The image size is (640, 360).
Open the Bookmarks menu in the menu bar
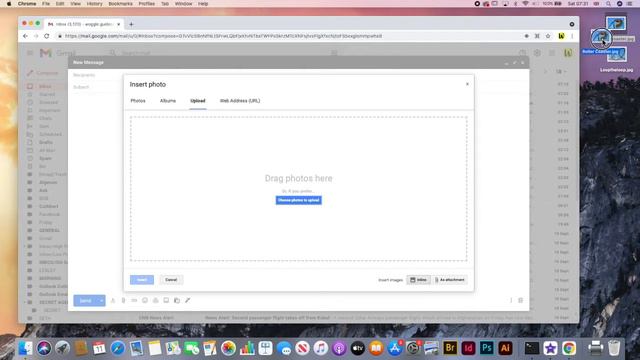pyautogui.click(x=120, y=4)
